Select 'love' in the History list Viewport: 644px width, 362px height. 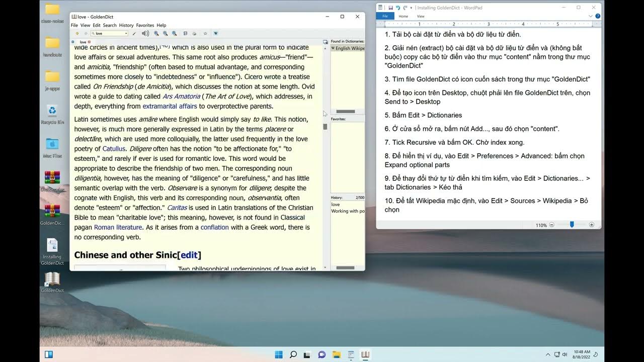[336, 205]
